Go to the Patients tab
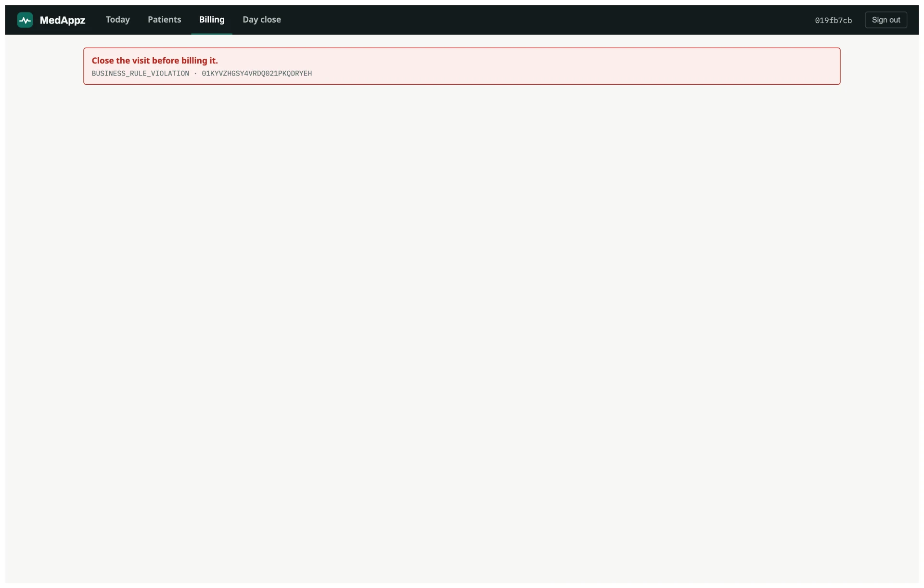 165,20
